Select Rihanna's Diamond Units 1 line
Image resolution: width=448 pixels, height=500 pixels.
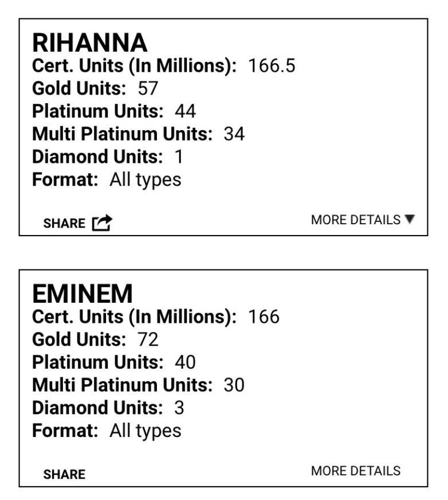pyautogui.click(x=107, y=157)
